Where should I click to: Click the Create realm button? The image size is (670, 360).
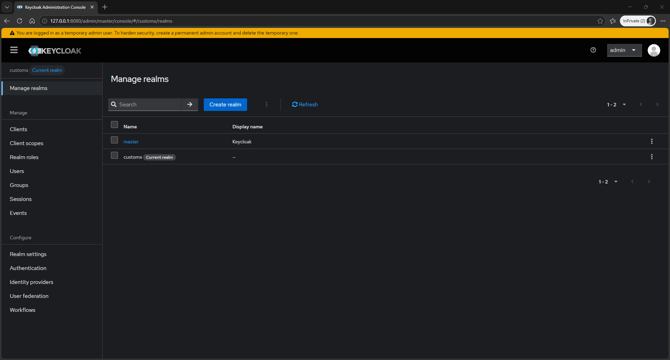(x=225, y=105)
